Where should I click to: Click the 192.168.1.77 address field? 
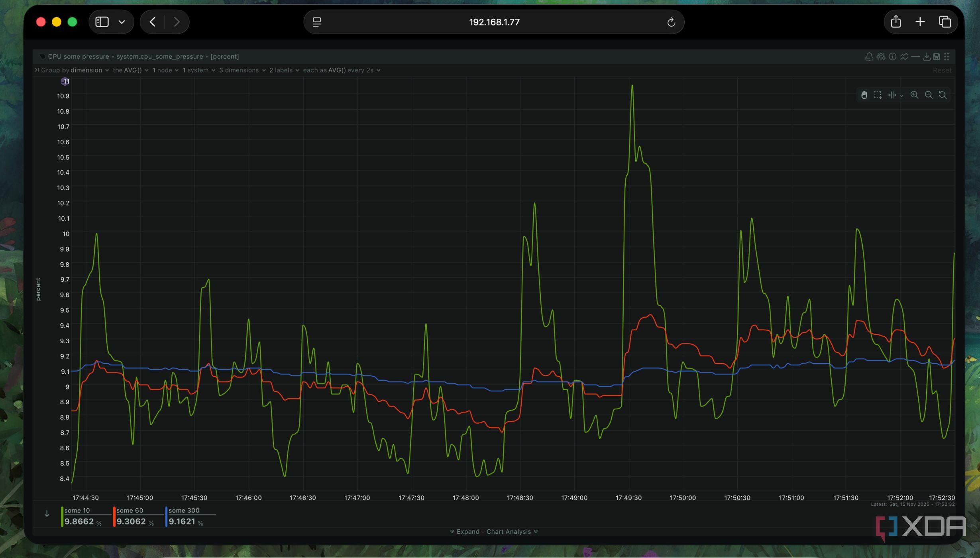[x=494, y=22]
